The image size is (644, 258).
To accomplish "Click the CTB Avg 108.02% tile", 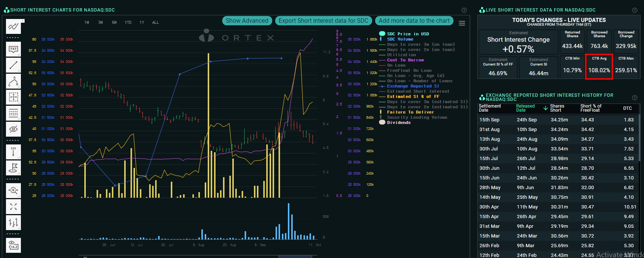I will (x=599, y=67).
